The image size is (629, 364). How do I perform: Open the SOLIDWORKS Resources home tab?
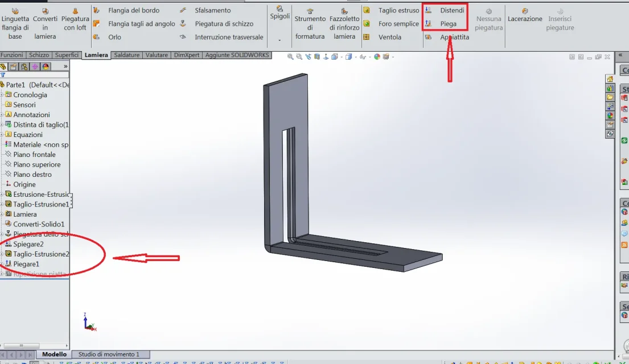coord(610,78)
